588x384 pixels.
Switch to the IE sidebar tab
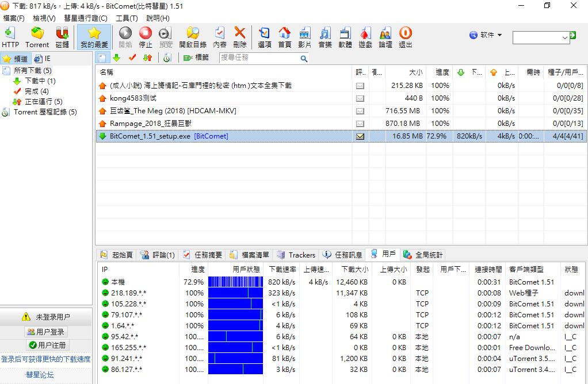click(x=43, y=59)
